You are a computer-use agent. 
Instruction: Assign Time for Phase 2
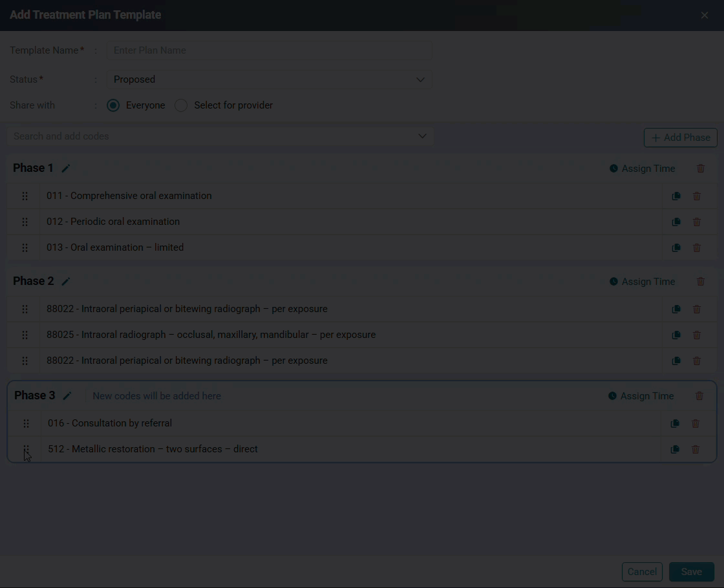click(x=643, y=282)
